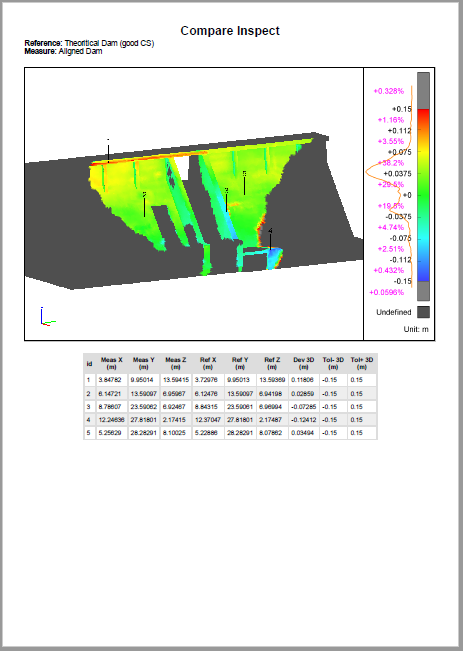The height and width of the screenshot is (651, 463).
Task: Click the -0.12412 deviation cell
Action: [x=304, y=420]
